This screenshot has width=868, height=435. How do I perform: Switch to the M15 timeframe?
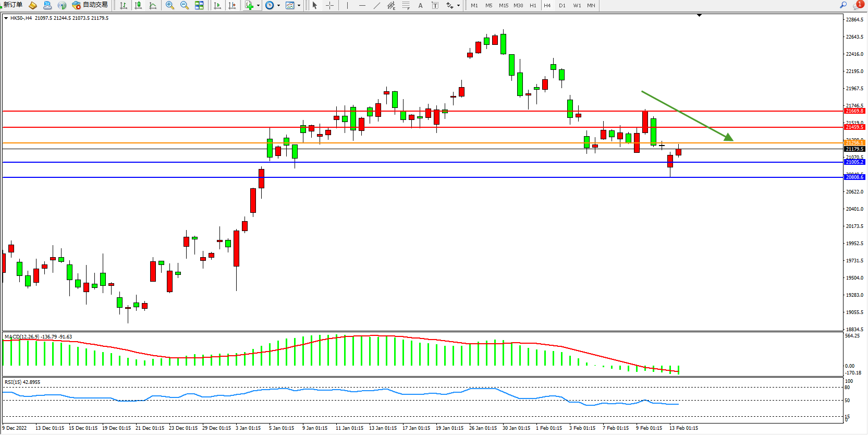[503, 5]
